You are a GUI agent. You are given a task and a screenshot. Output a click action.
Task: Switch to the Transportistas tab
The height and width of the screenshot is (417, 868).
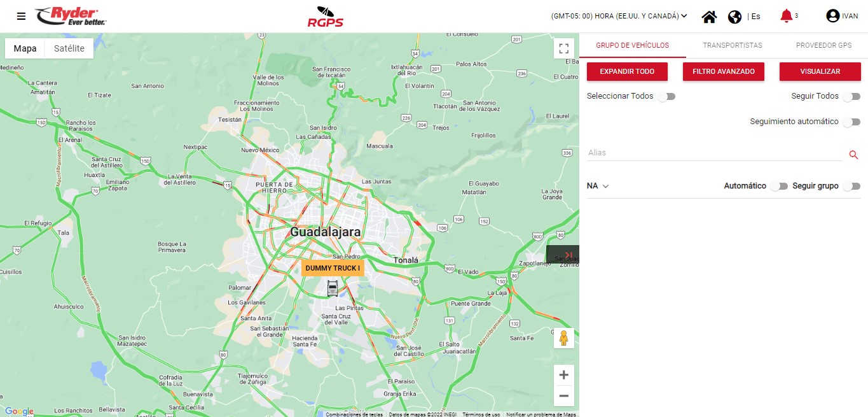coord(732,45)
